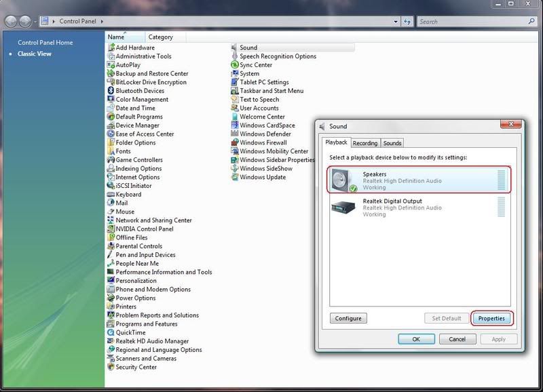Click the Configure button
The image size is (543, 392).
(348, 318)
